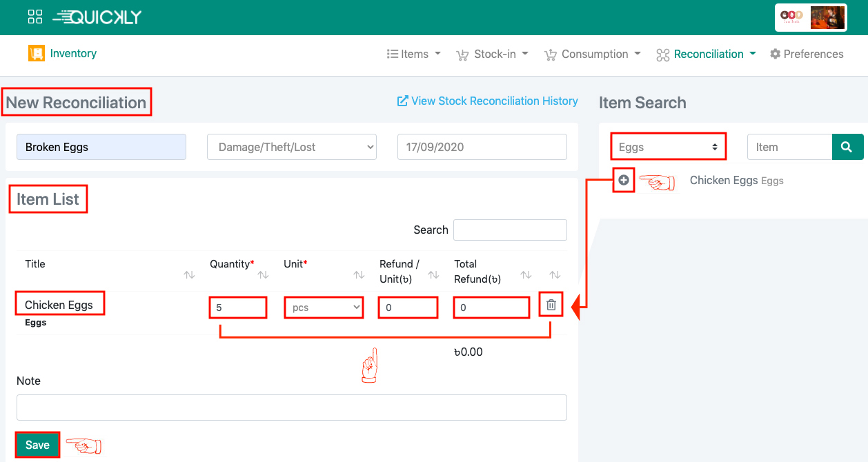Image resolution: width=868 pixels, height=462 pixels.
Task: Click the item search magnifier button
Action: click(847, 147)
